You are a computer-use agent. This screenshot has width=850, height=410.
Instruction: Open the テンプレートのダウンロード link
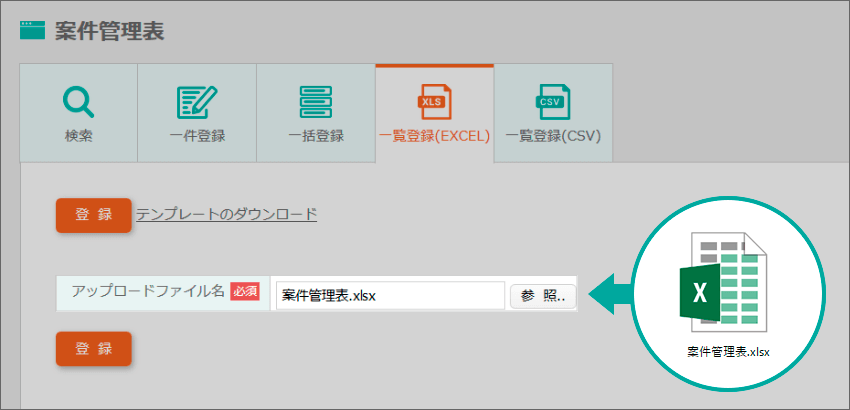pyautogui.click(x=227, y=214)
